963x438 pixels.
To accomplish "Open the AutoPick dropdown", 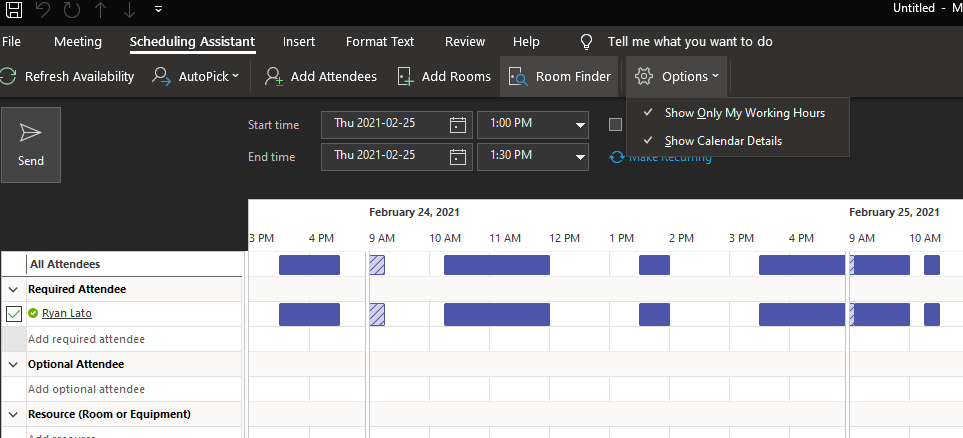I will [195, 77].
